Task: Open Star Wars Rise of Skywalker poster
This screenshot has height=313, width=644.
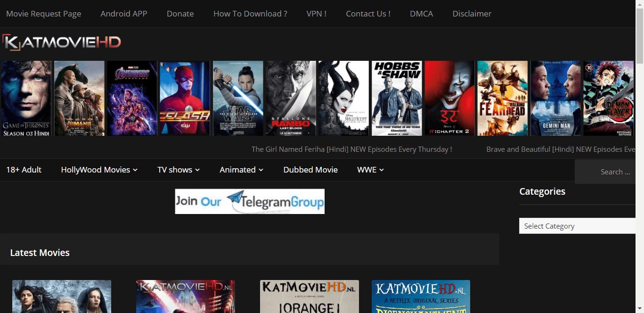Action: (x=238, y=99)
